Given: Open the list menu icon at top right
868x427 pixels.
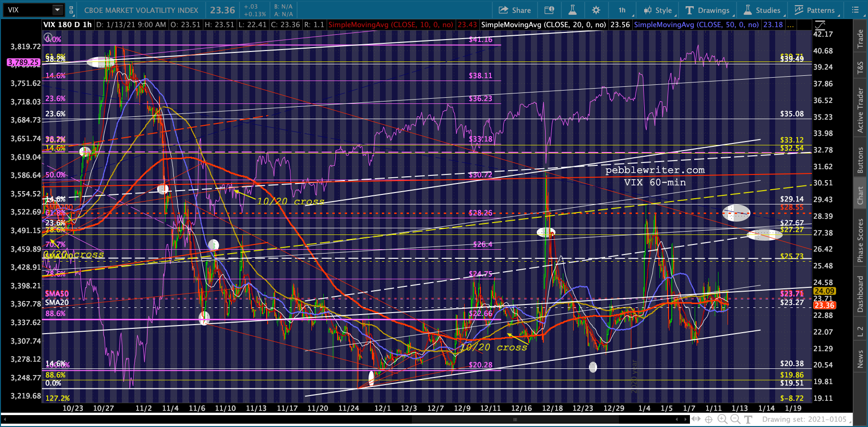Looking at the screenshot, I should (x=856, y=10).
